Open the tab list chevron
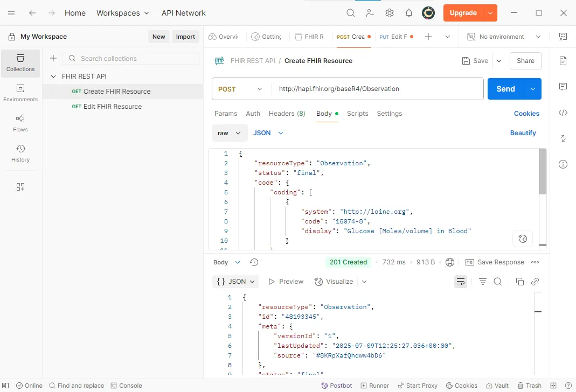576x392 pixels. coord(447,37)
